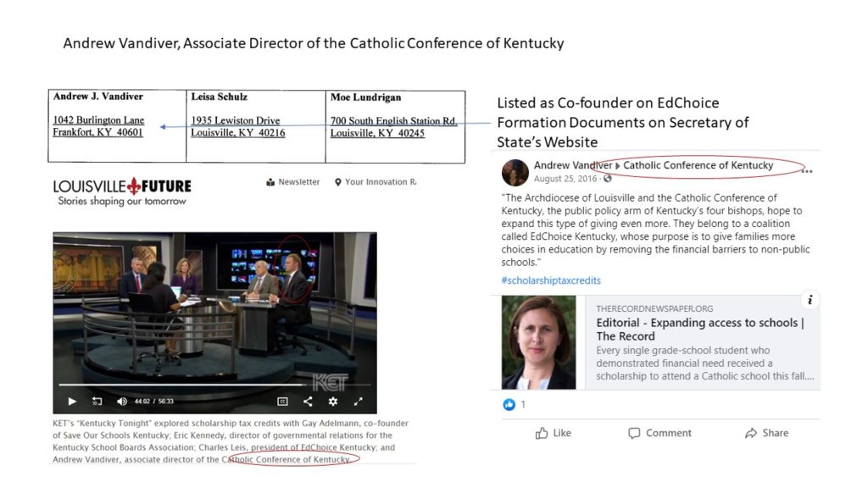Image resolution: width=868 pixels, height=488 pixels.
Task: Play the KET Kentucky Tonight video
Action: click(x=72, y=401)
